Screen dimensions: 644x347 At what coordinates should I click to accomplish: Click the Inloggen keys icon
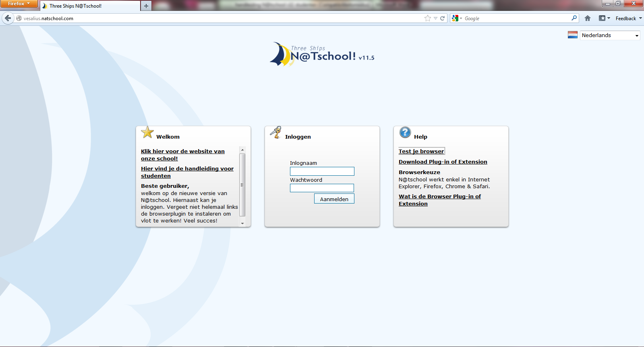(x=276, y=132)
